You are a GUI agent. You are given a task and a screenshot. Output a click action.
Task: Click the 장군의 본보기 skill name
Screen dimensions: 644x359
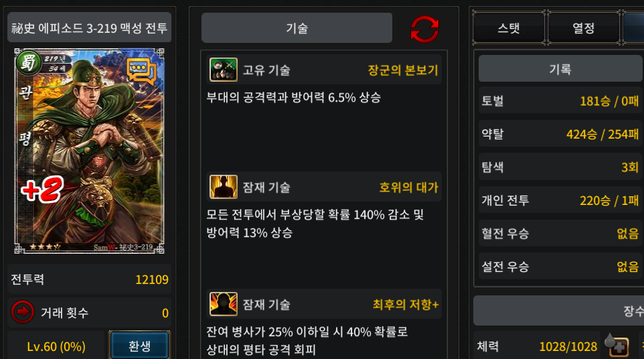tap(403, 70)
